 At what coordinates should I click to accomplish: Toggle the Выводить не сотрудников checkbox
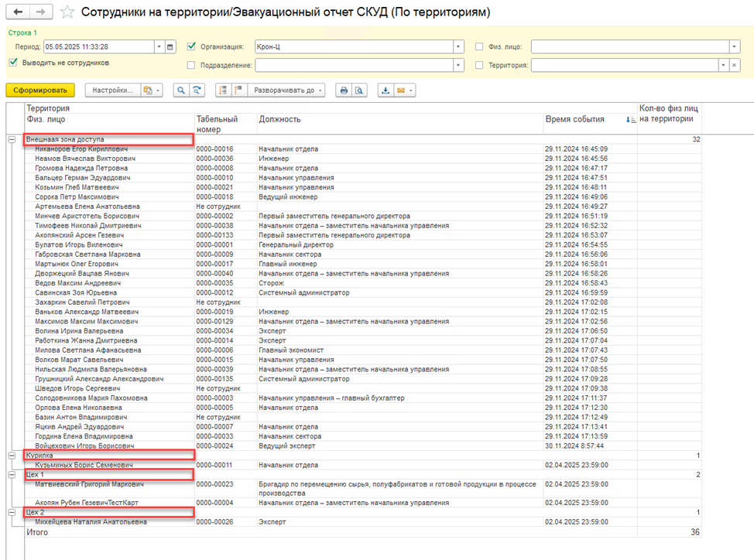13,63
